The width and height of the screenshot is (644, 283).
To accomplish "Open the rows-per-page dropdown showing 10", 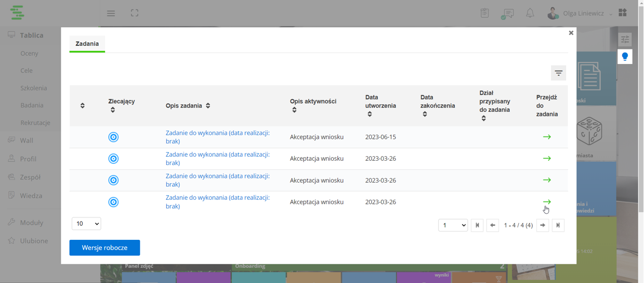I will (86, 224).
